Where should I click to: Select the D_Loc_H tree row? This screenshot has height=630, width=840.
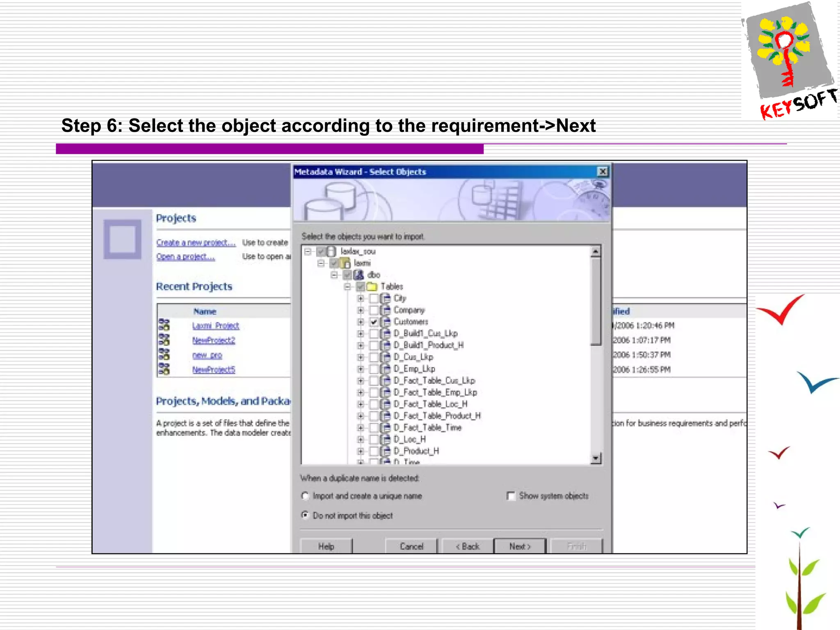[x=410, y=439]
